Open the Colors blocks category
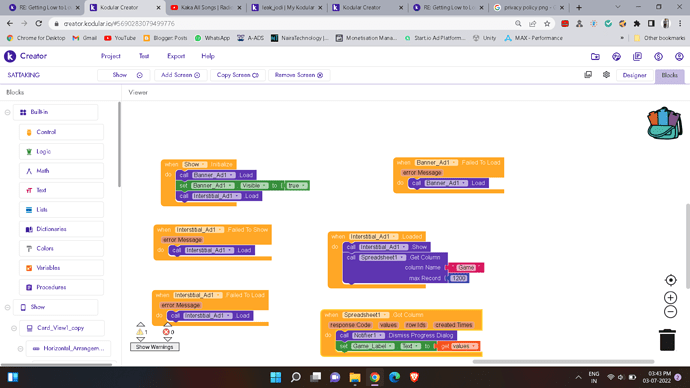The height and width of the screenshot is (388, 690). (x=61, y=248)
